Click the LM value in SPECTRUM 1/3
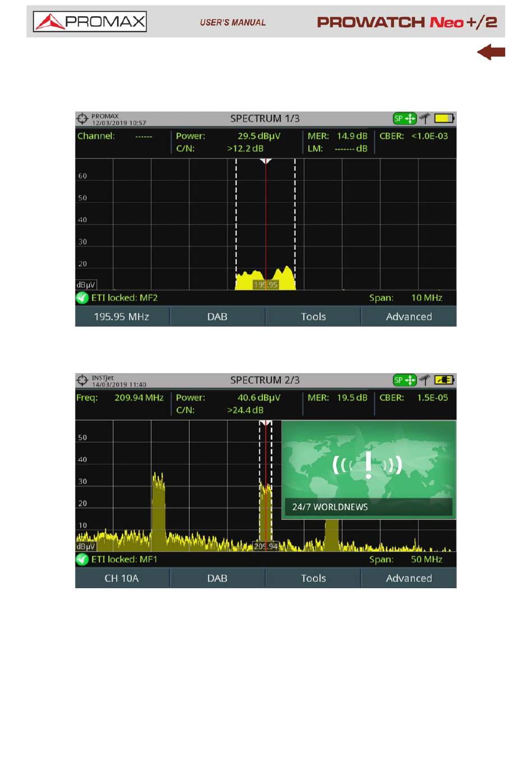 (x=351, y=149)
